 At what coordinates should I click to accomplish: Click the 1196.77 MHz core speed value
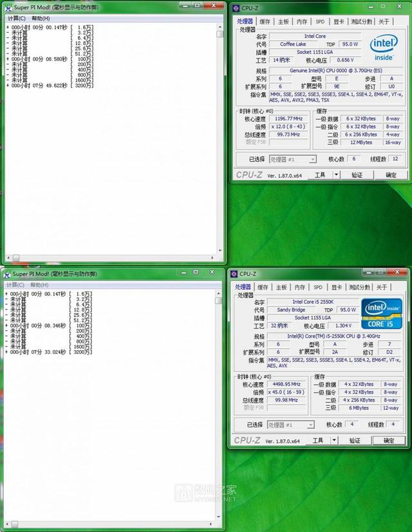pyautogui.click(x=288, y=118)
